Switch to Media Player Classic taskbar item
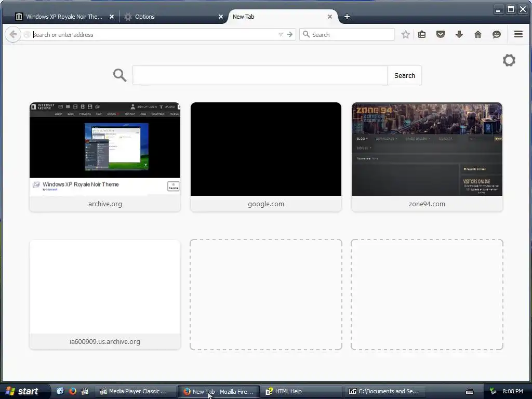 point(136,391)
